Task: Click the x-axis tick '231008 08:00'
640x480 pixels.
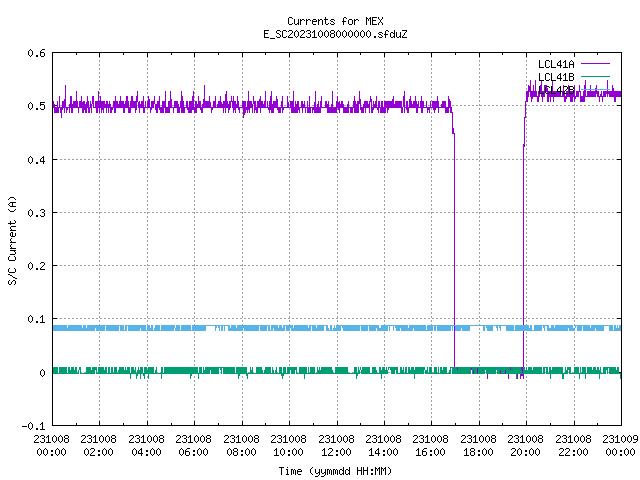Action: click(x=241, y=446)
